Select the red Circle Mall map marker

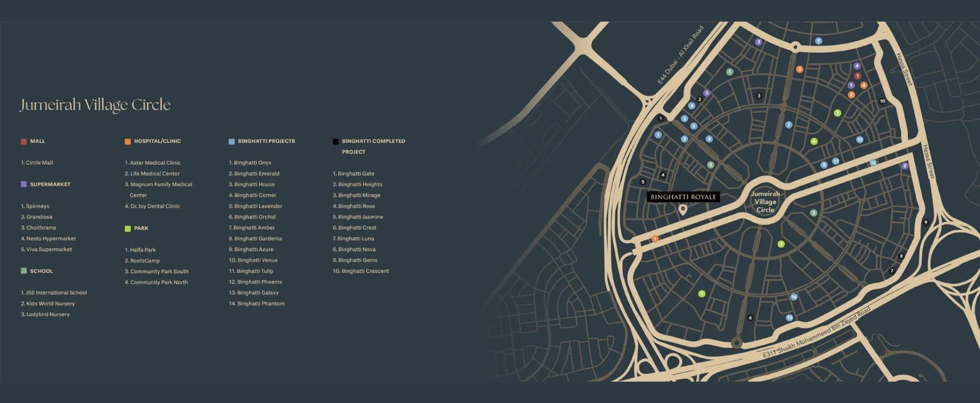857,76
